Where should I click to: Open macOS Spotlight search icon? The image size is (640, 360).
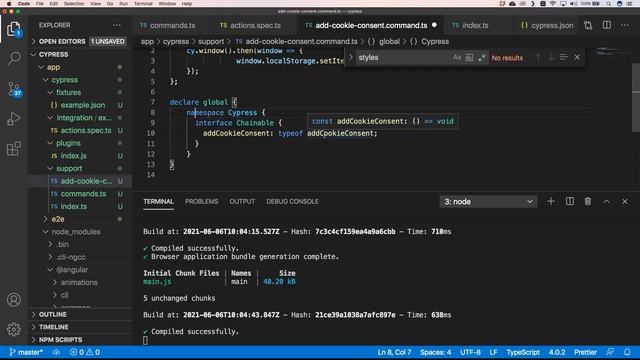click(609, 3)
